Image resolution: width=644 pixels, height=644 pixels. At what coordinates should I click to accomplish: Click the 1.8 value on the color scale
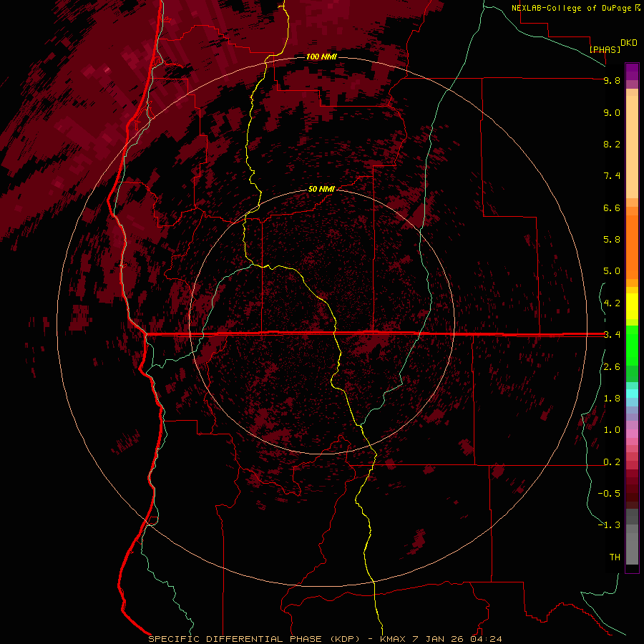click(x=612, y=399)
